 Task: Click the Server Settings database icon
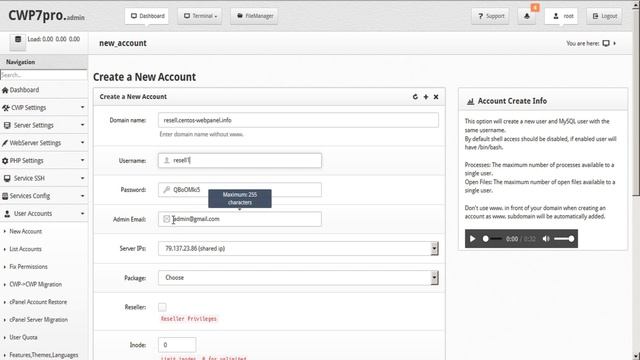(7, 125)
